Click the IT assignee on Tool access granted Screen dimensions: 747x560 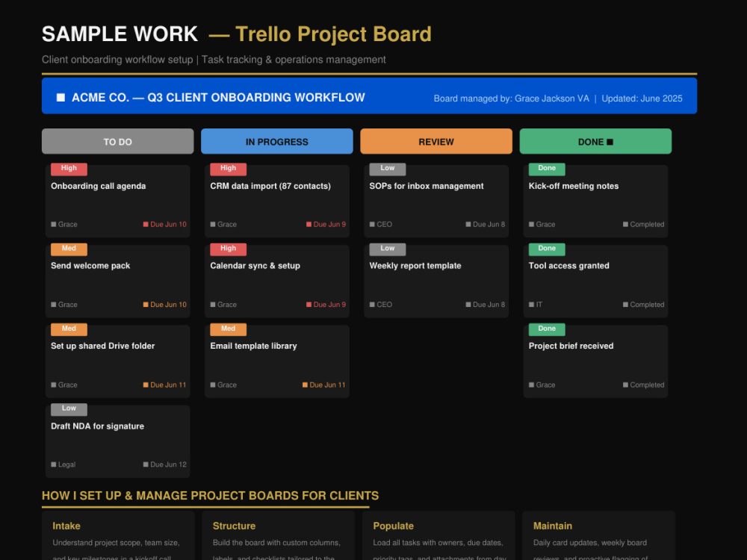click(536, 305)
